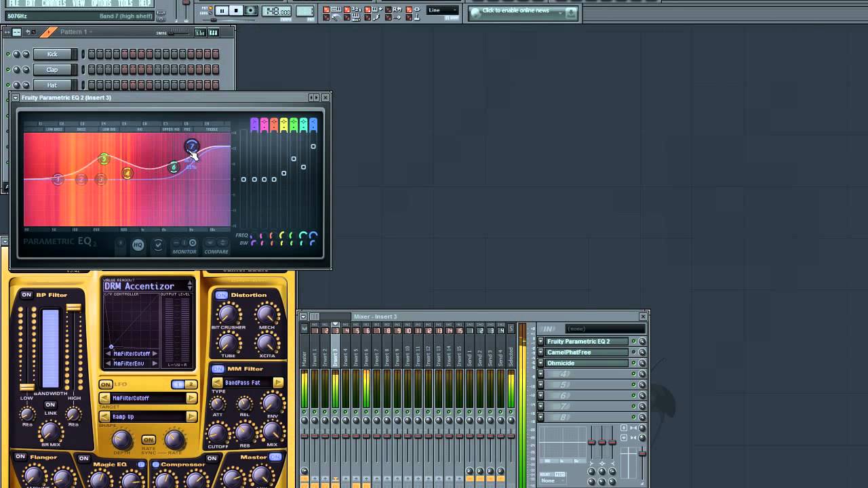Image resolution: width=868 pixels, height=488 pixels.
Task: Go to the next MM Filter type after BandPass Fat
Action: click(278, 383)
